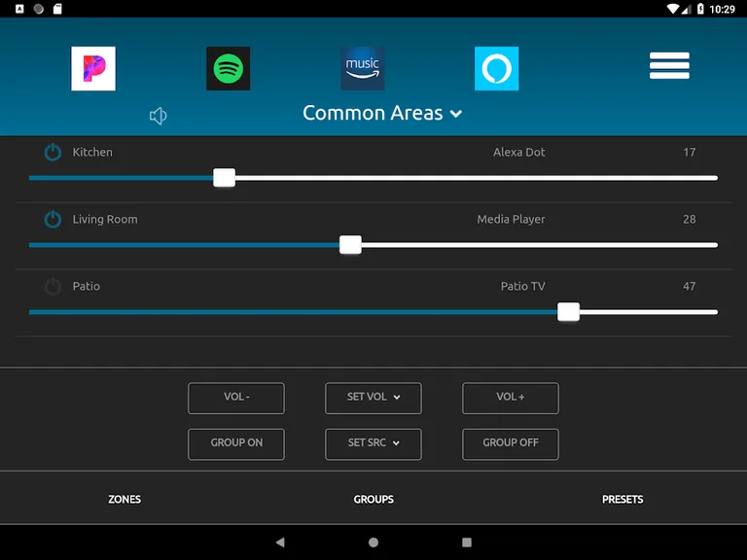Open the Pandora app icon
747x560 pixels.
93,69
